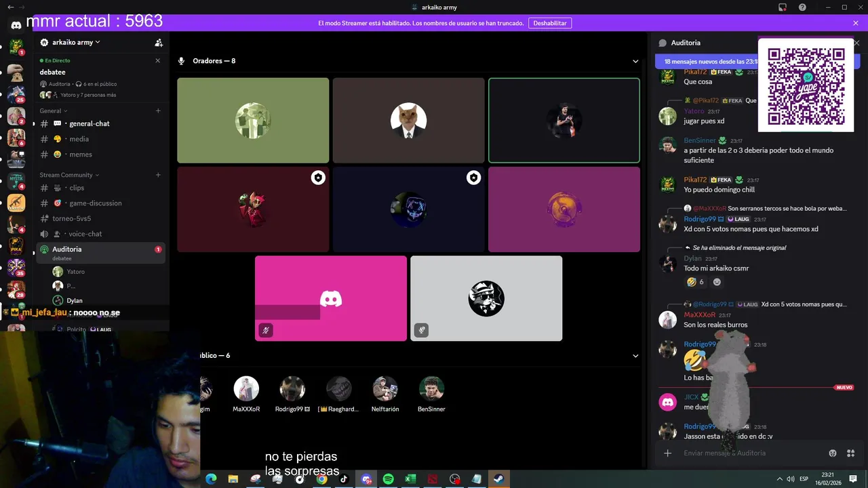Viewport: 868px width, 488px height.
Task: Add a channel to General category
Action: [158, 110]
